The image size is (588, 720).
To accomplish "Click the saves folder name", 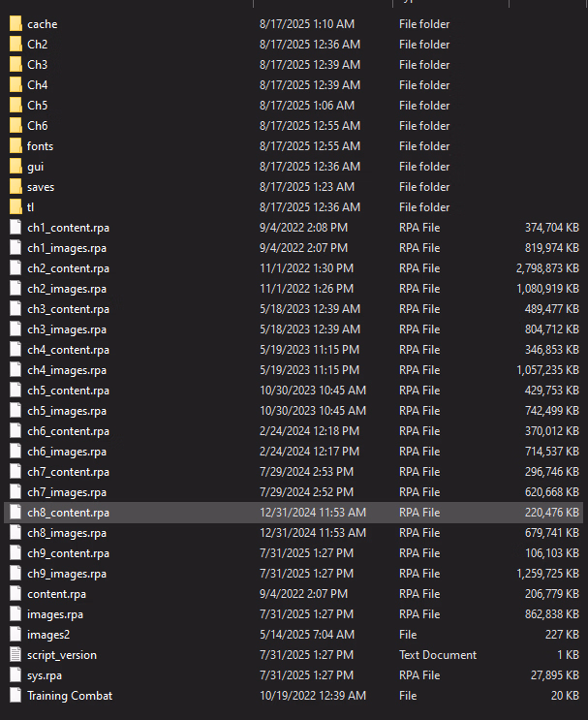I will pyautogui.click(x=41, y=187).
